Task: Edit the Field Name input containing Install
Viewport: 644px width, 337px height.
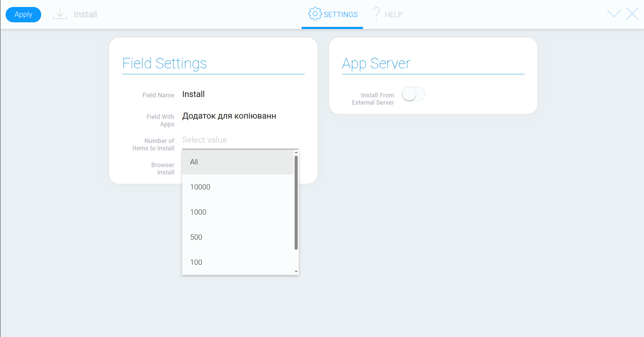Action: click(240, 94)
